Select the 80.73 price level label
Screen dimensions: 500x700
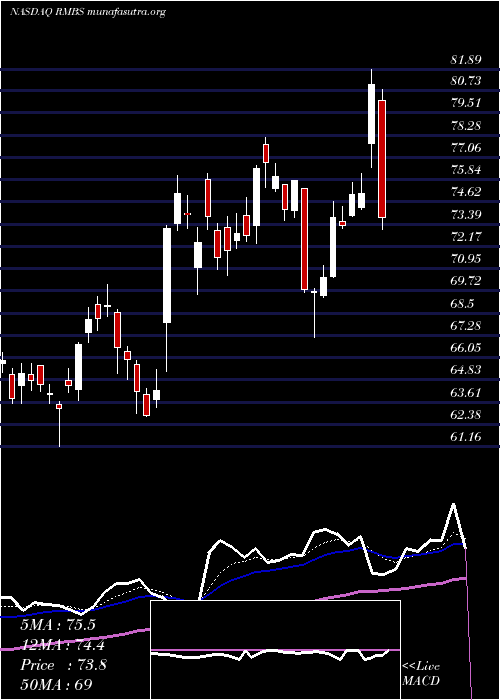coord(466,81)
